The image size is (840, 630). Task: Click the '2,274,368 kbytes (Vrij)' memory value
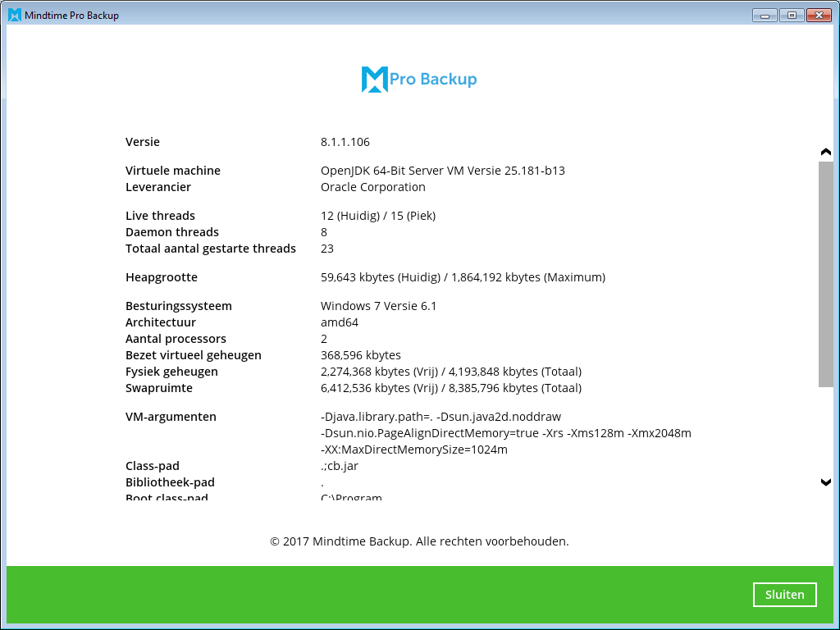pyautogui.click(x=379, y=372)
